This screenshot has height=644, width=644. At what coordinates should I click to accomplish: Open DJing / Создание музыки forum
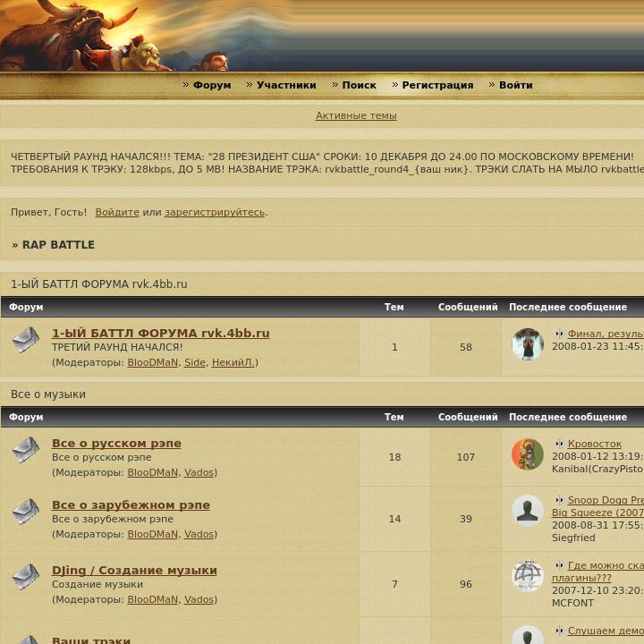134,570
